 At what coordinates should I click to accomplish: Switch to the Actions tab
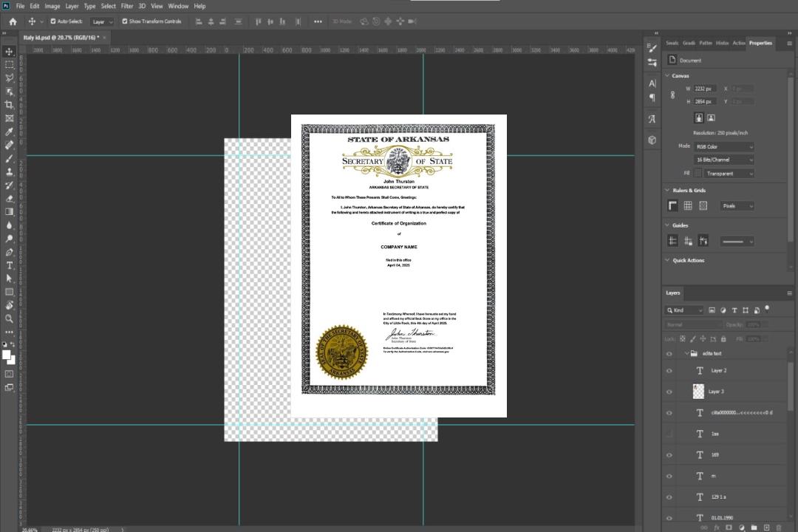click(738, 43)
